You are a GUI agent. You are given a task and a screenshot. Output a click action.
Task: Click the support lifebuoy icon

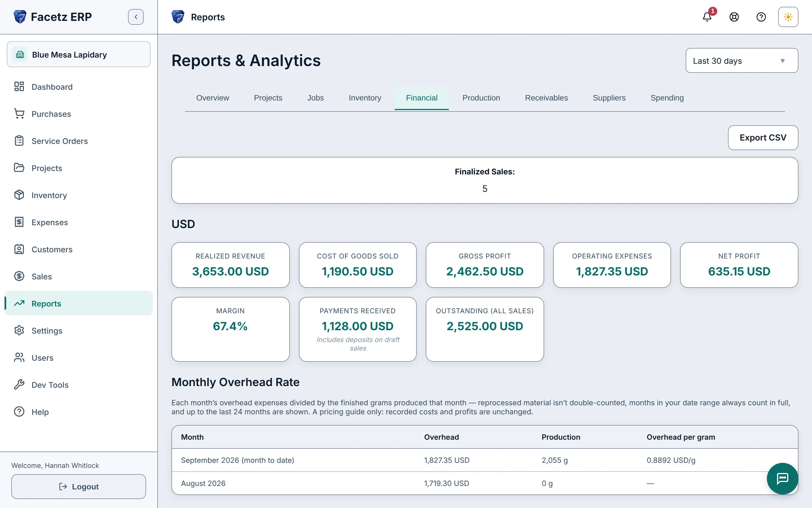pyautogui.click(x=734, y=17)
